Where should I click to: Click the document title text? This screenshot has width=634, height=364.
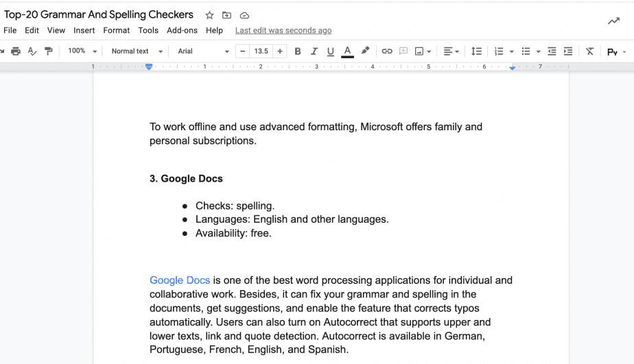(99, 14)
